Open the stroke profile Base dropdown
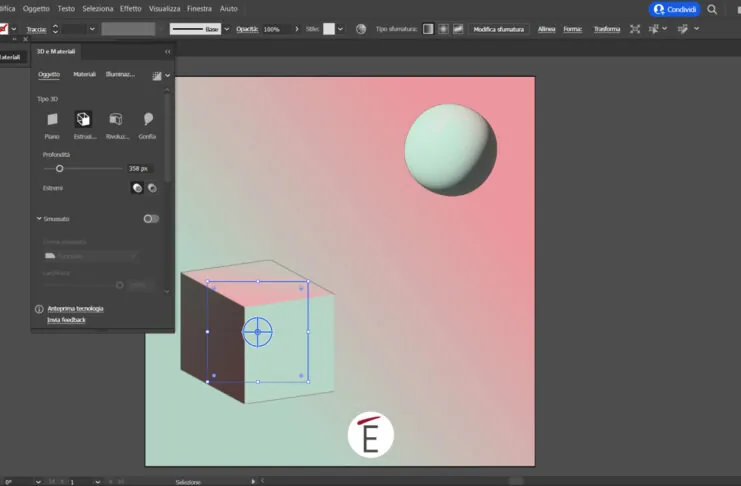This screenshot has width=741, height=486. tap(226, 29)
